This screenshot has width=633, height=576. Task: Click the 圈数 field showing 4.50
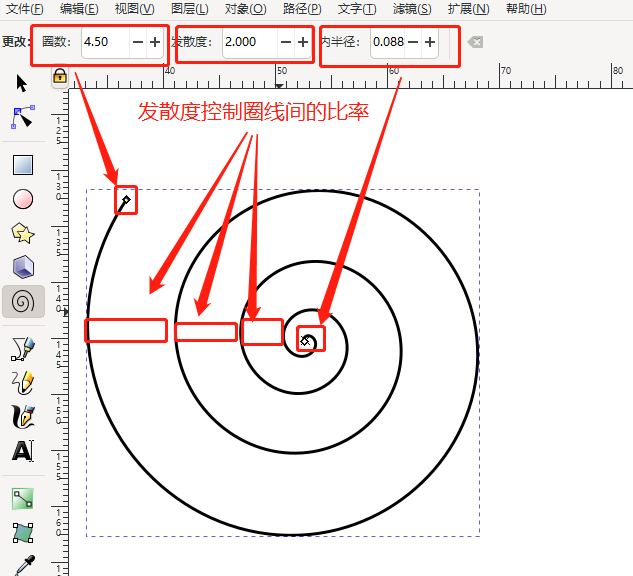point(106,42)
